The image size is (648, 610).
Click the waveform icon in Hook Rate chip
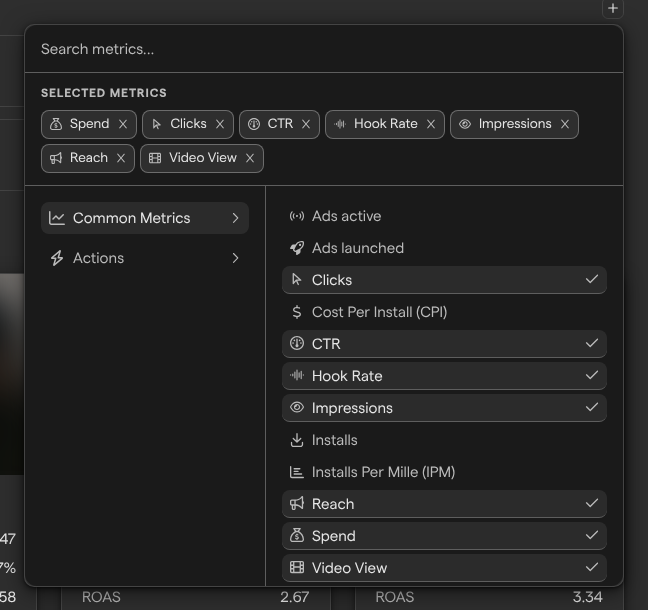340,124
